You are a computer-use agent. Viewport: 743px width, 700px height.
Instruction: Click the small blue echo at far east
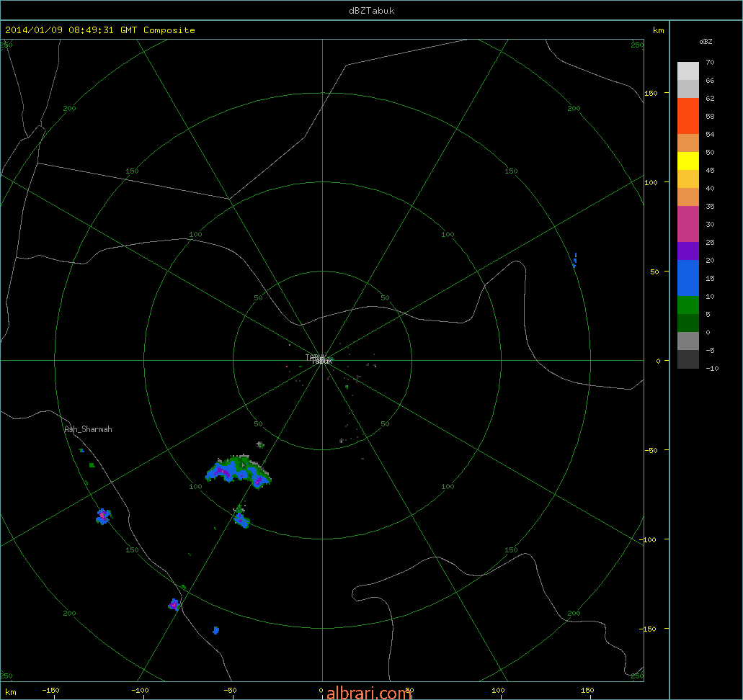(x=575, y=260)
